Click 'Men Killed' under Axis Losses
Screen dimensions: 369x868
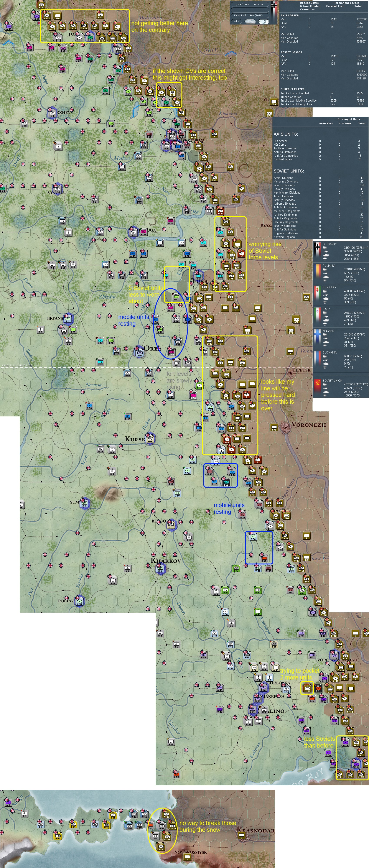[x=287, y=34]
